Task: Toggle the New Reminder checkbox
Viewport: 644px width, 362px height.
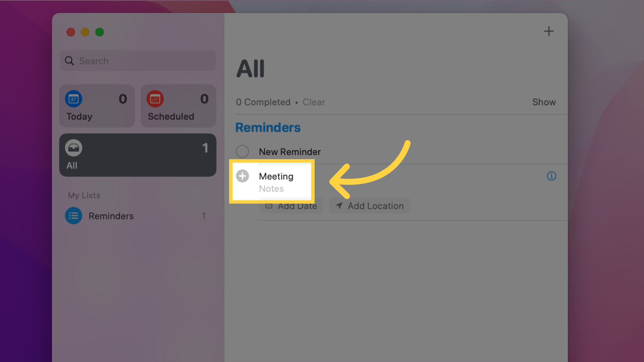Action: [x=243, y=151]
